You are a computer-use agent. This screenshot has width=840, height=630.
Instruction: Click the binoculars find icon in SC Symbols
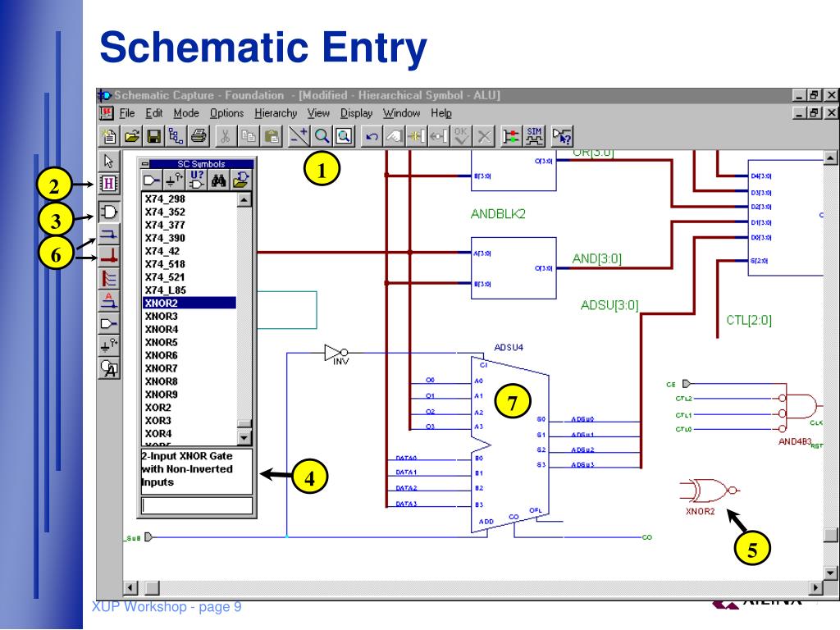[218, 180]
